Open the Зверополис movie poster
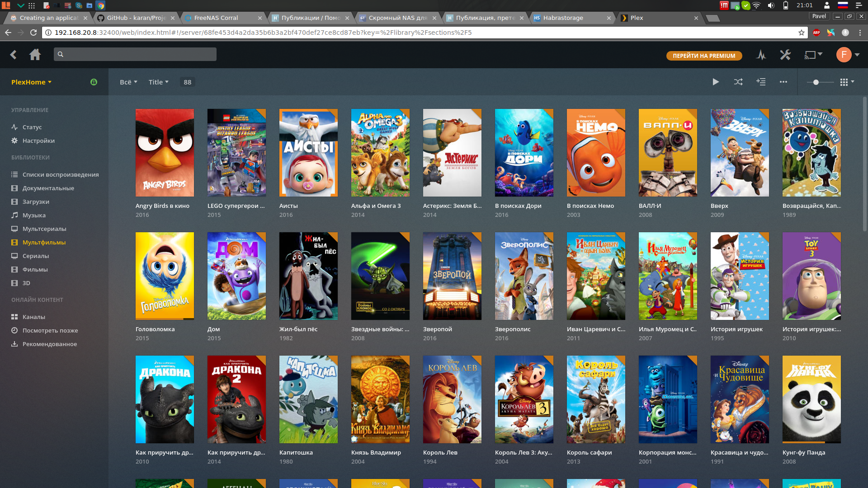This screenshot has height=488, width=868. (524, 276)
